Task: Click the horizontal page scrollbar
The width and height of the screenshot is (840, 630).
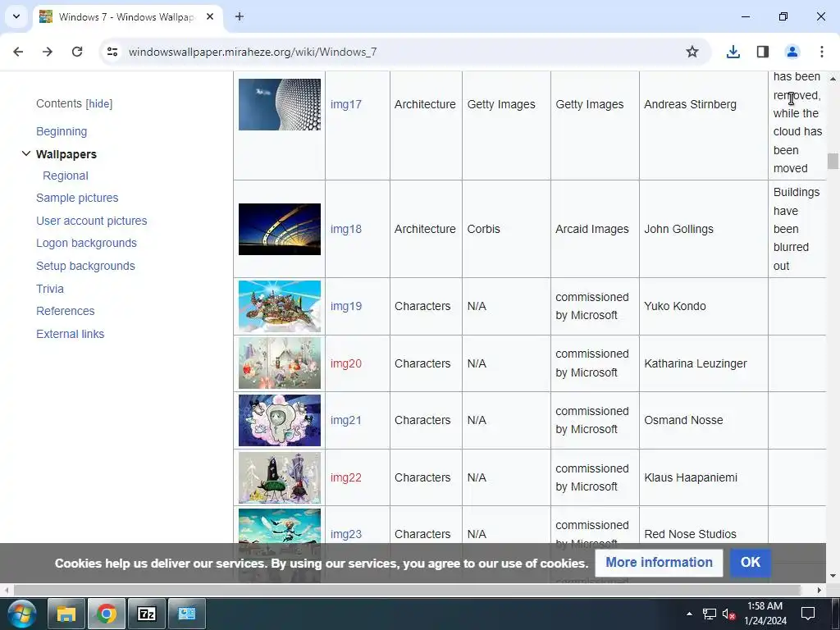Action: [x=407, y=590]
